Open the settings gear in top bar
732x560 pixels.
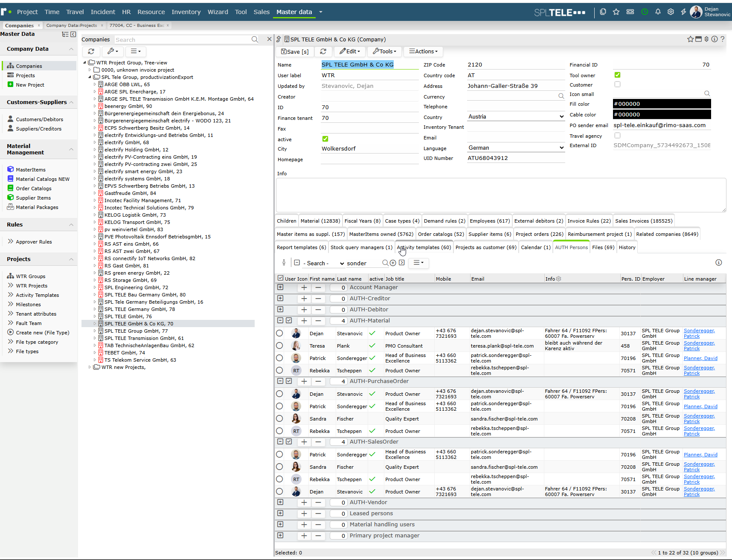click(x=671, y=12)
